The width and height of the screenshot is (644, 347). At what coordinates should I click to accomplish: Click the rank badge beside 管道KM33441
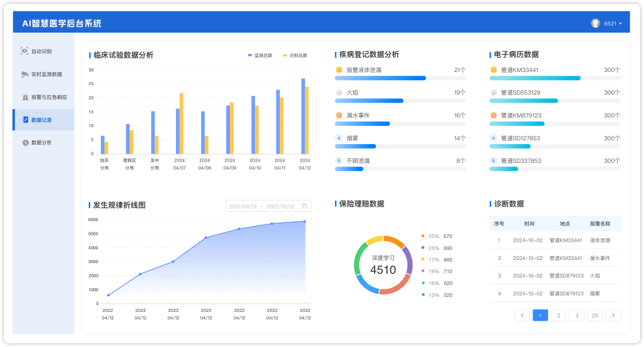click(493, 70)
